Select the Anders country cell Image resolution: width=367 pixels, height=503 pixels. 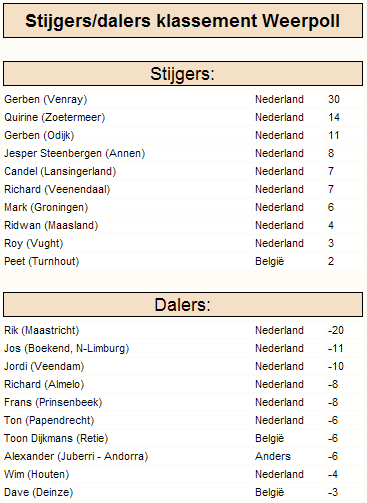[273, 456]
